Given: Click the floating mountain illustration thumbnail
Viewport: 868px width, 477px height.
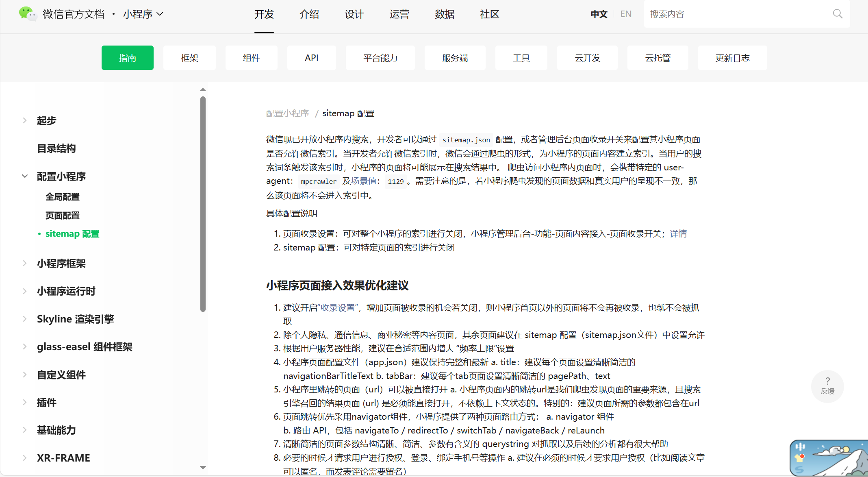Looking at the screenshot, I should point(829,458).
